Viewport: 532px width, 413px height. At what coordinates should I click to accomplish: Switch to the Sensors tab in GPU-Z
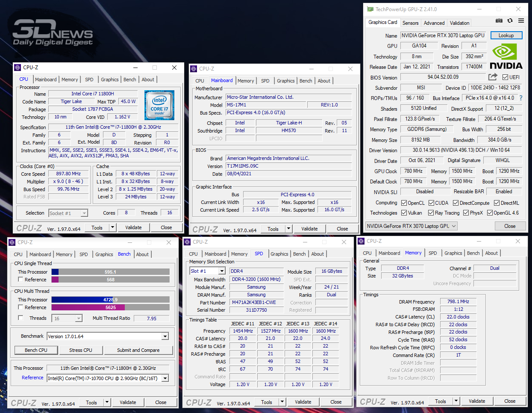click(x=411, y=23)
